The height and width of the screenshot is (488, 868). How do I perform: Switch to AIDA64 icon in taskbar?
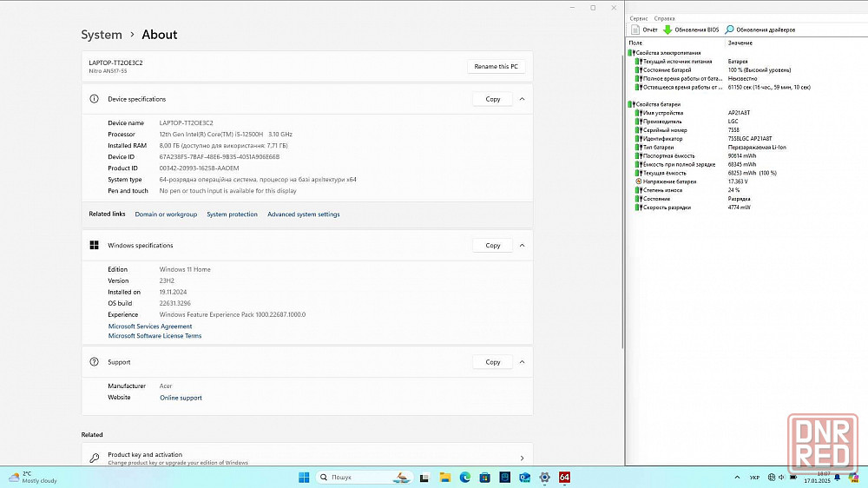pyautogui.click(x=565, y=478)
